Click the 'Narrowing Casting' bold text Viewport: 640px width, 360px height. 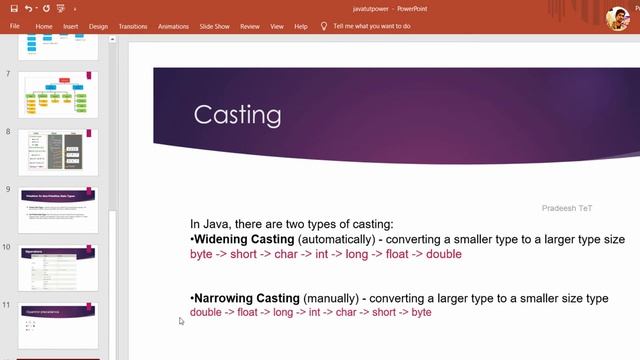pos(247,298)
